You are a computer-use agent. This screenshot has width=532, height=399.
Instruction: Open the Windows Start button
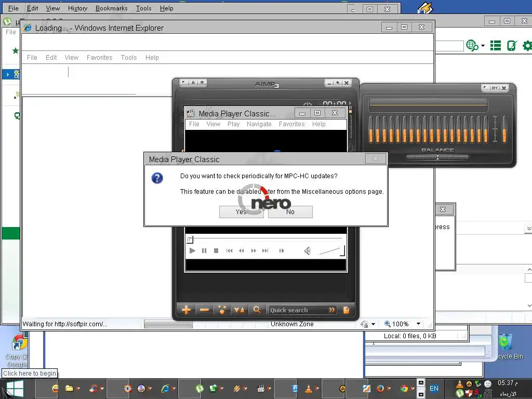[x=15, y=389]
